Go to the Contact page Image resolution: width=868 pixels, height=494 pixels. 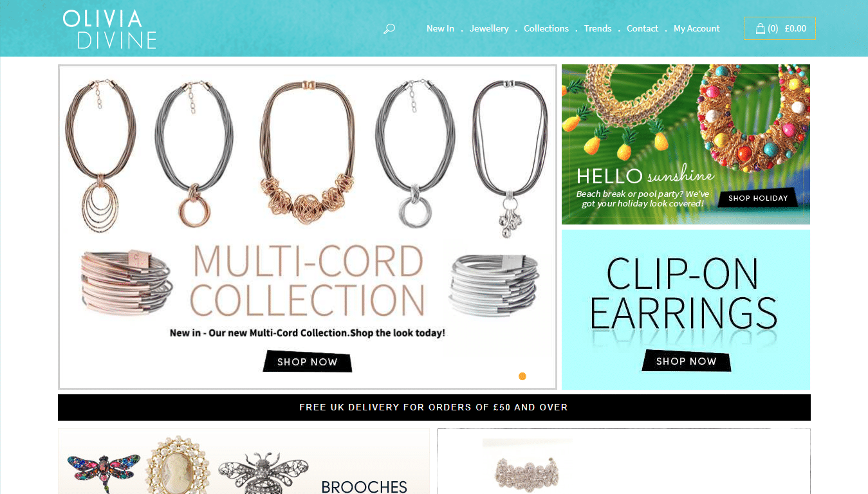642,28
